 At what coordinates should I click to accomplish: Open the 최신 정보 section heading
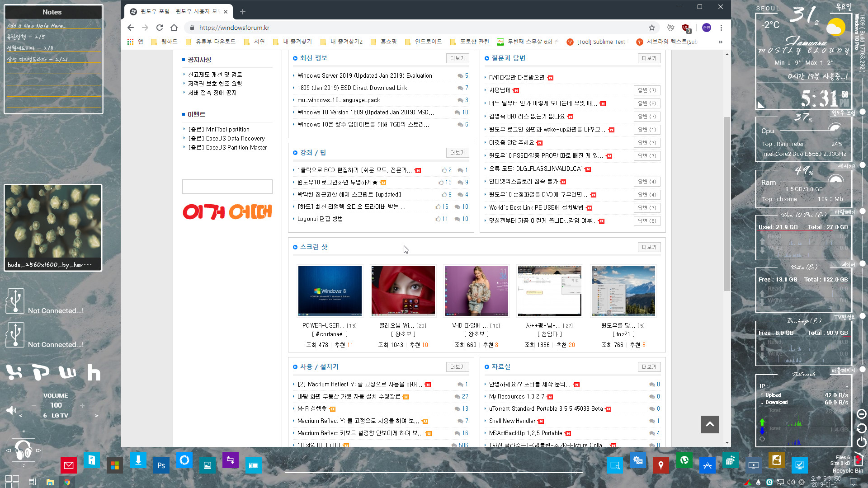coord(313,58)
